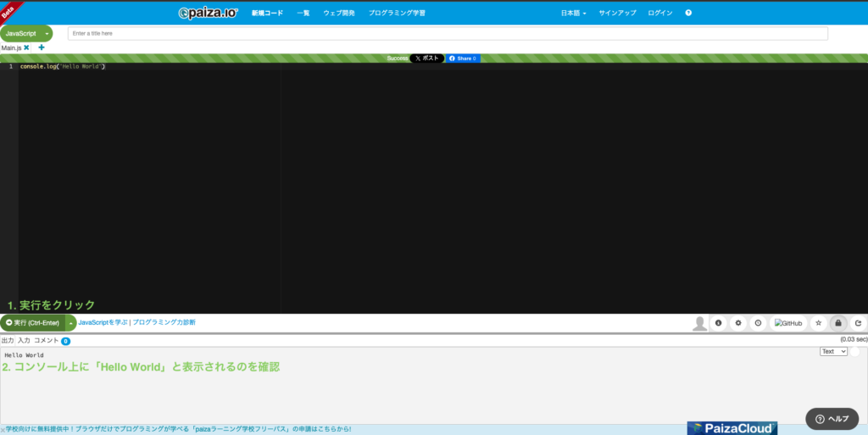
Task: Toggle the lock privacy button
Action: pos(838,323)
